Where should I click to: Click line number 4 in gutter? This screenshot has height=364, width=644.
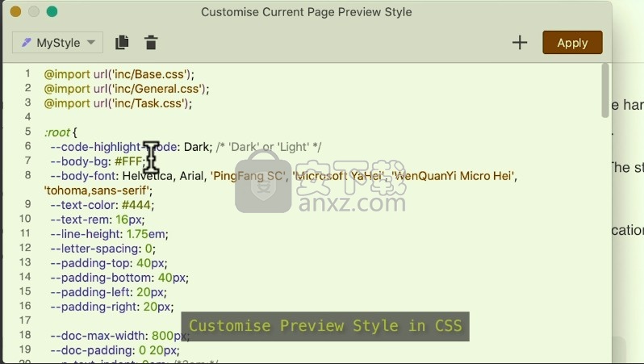click(x=27, y=117)
